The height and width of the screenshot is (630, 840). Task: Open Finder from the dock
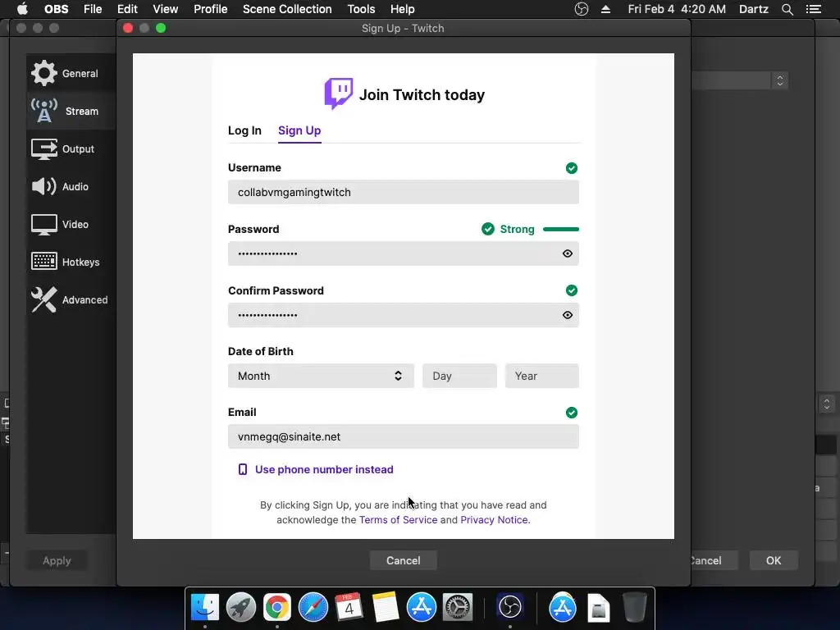coord(205,608)
